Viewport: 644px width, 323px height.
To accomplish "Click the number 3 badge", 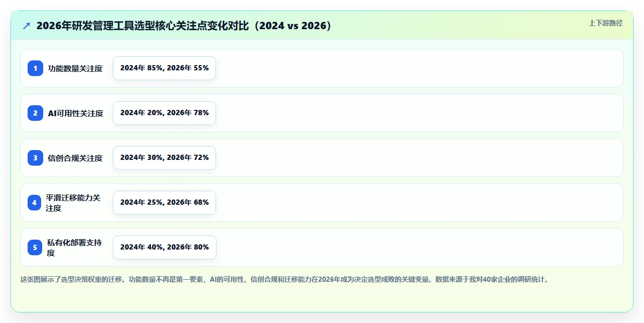I will (x=35, y=158).
